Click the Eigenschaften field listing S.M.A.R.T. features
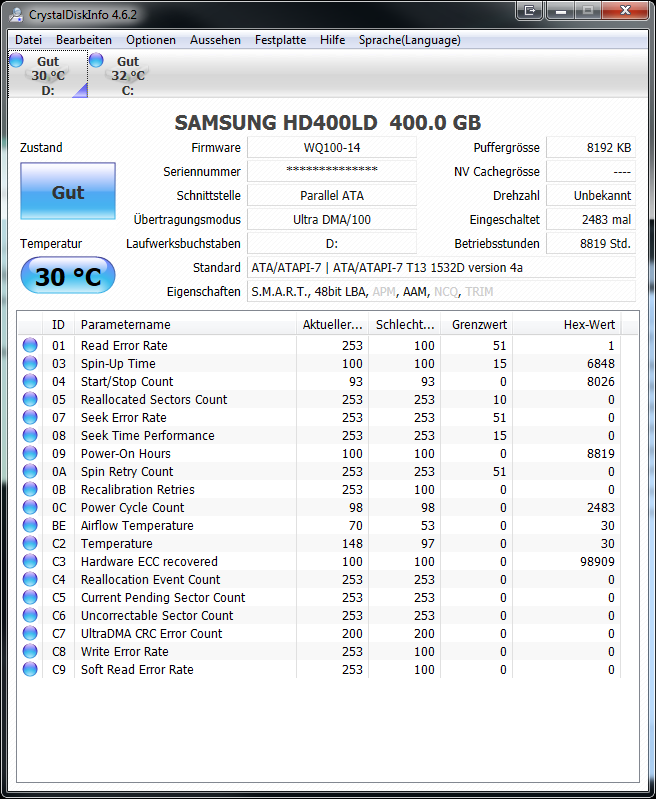Image resolution: width=656 pixels, height=799 pixels. pyautogui.click(x=441, y=291)
